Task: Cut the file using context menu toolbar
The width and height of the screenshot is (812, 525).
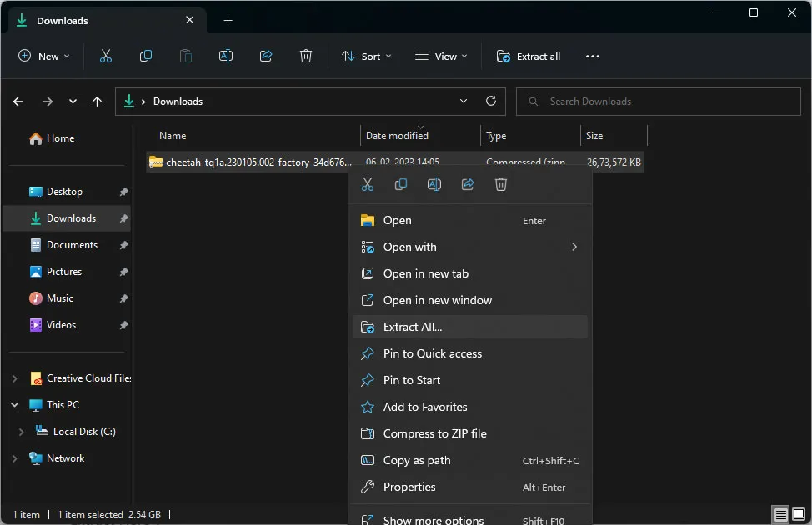Action: click(x=368, y=184)
